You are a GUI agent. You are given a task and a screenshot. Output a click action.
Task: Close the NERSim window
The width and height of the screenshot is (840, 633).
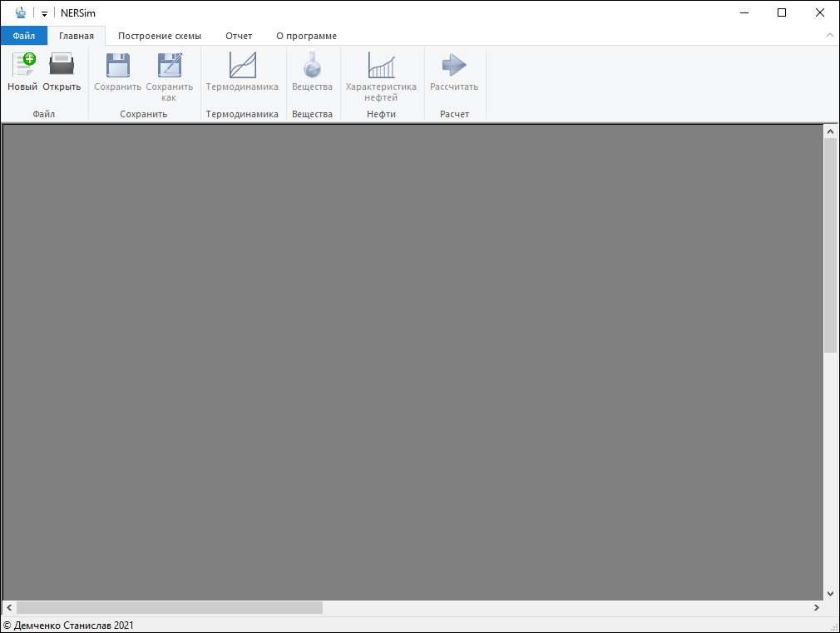(x=820, y=12)
